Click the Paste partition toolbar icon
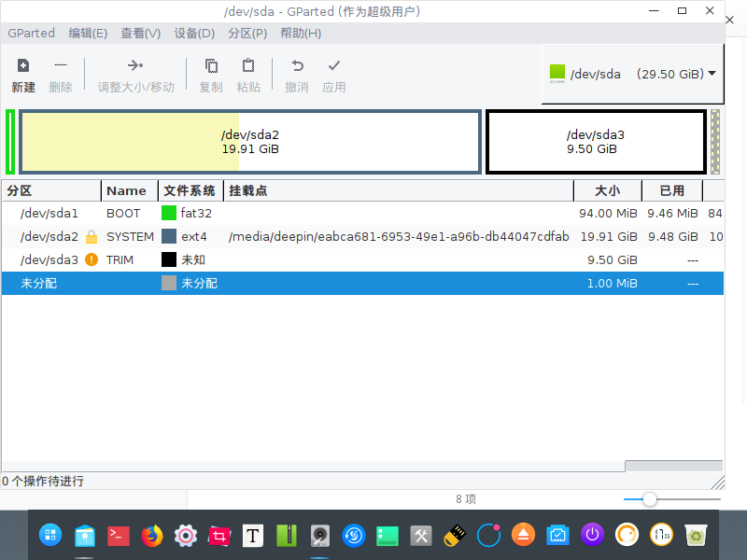The image size is (747, 560). click(248, 65)
